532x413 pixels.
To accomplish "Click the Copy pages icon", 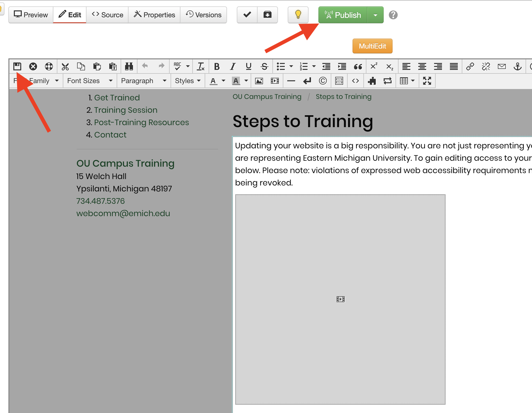I will click(81, 66).
